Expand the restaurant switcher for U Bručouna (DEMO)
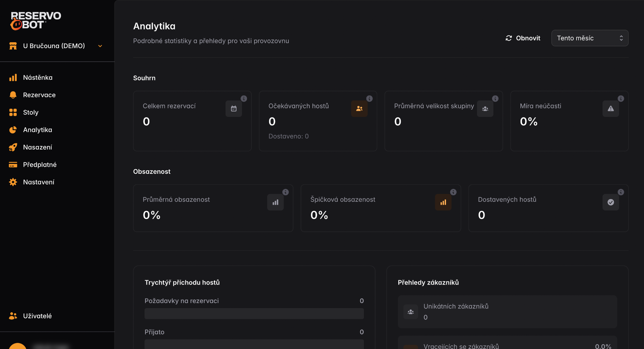This screenshot has width=644, height=349. 99,46
